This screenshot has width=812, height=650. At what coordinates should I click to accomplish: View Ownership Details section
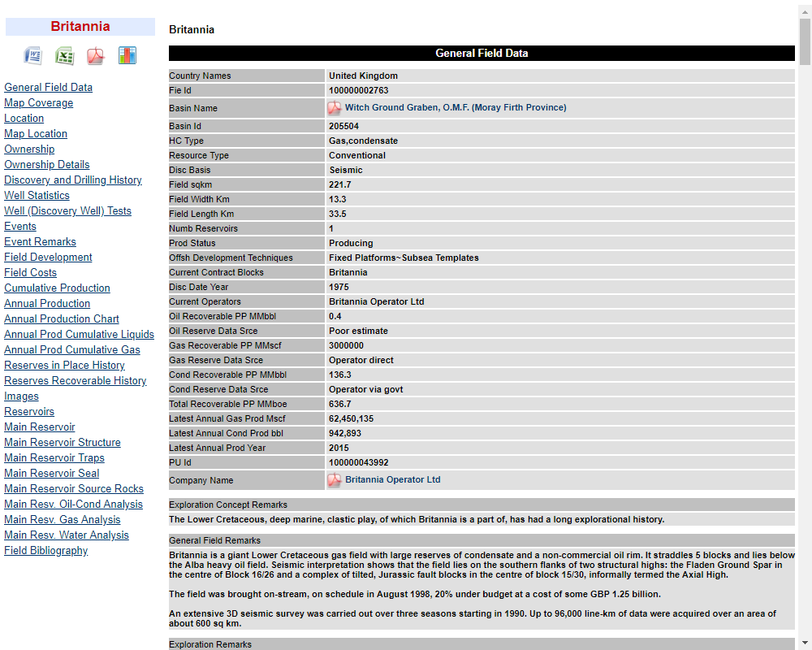tap(46, 164)
